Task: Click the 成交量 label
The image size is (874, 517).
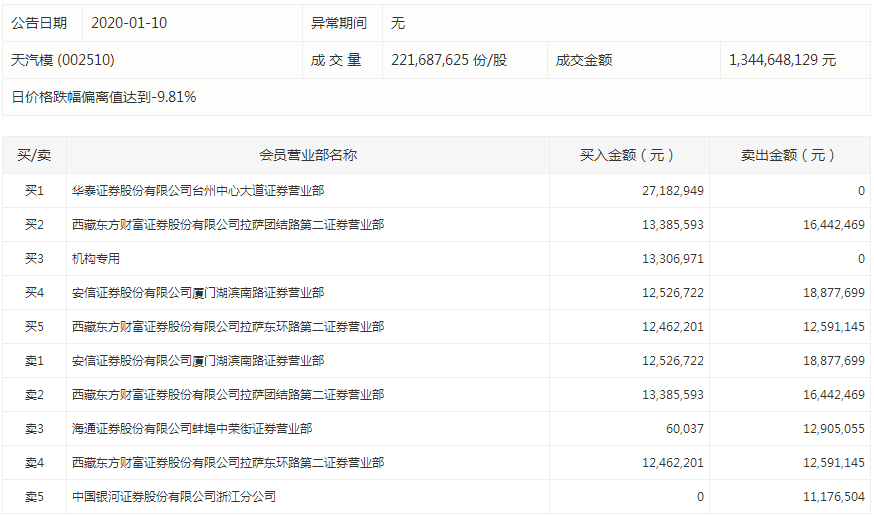Action: coord(336,60)
